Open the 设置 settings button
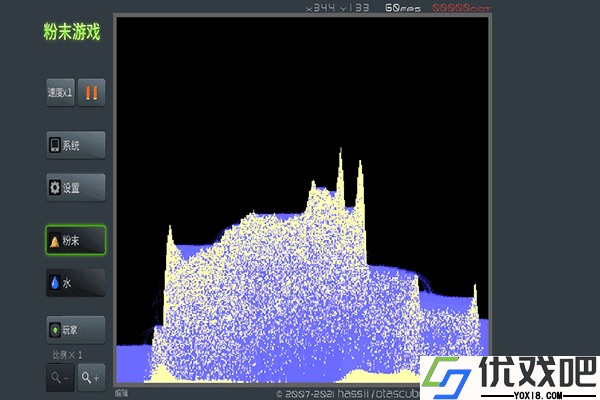Screen dimensions: 600x400 click(x=76, y=188)
